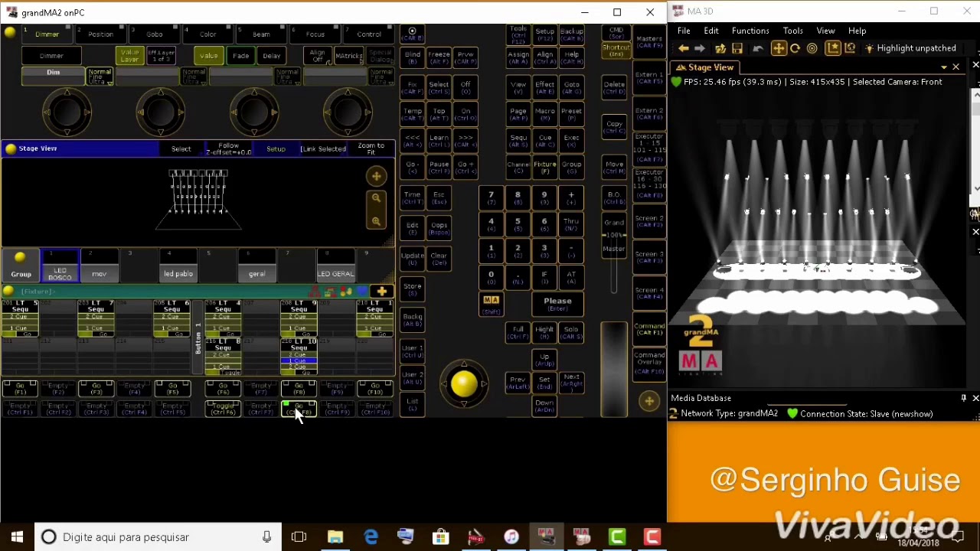This screenshot has width=980, height=551.
Task: Select the Control preset type tab
Action: [x=368, y=34]
